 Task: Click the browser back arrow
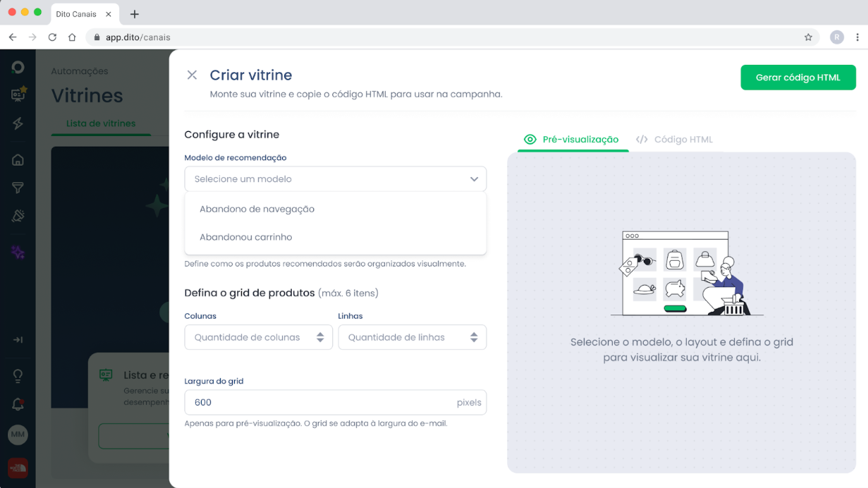(x=13, y=37)
